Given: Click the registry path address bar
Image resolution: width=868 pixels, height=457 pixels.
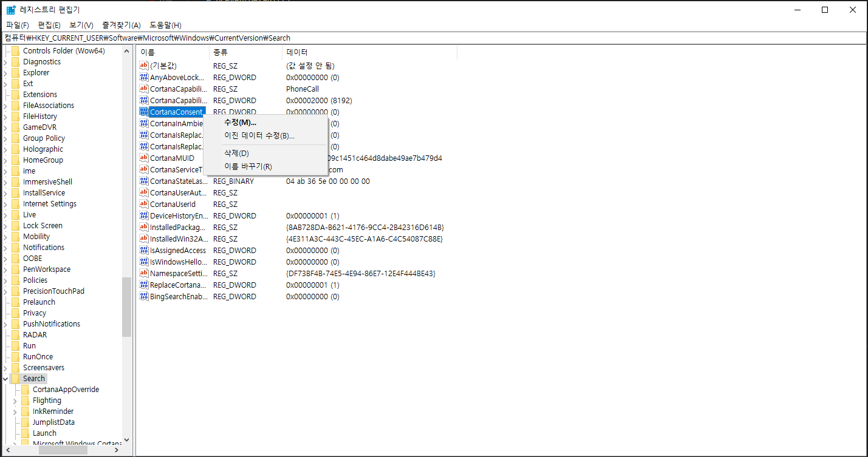Looking at the screenshot, I should (x=434, y=38).
